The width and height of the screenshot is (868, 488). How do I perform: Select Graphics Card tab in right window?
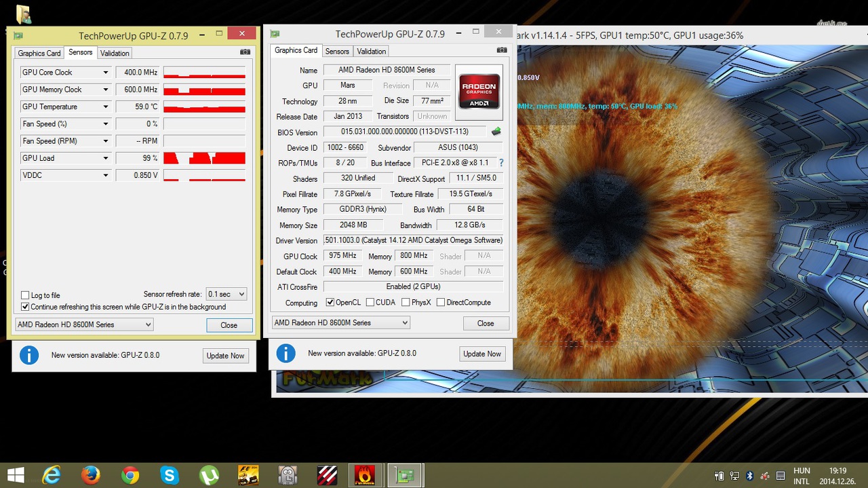[x=296, y=50]
